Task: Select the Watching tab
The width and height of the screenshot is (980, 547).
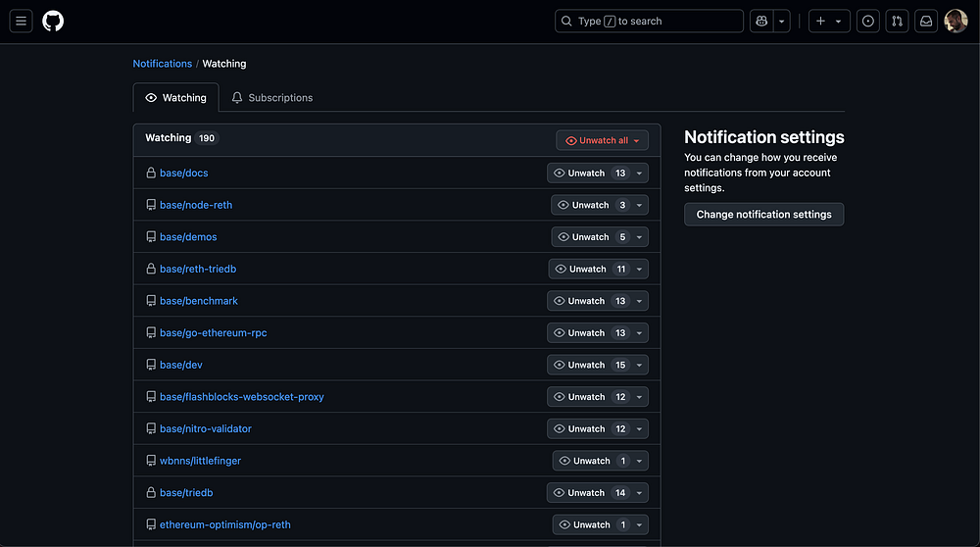Action: tap(175, 97)
